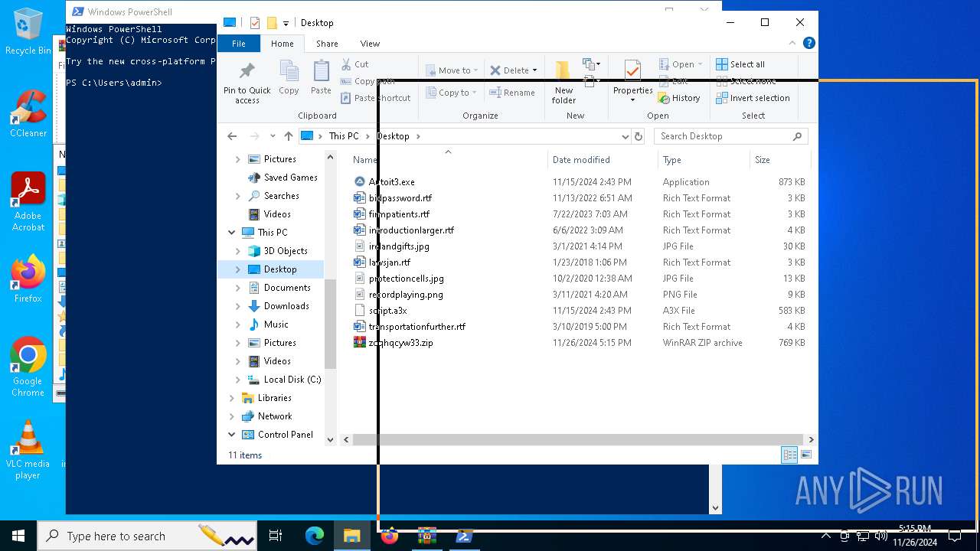Click the Search Desktop field
This screenshot has height=551, width=980.
pos(731,136)
